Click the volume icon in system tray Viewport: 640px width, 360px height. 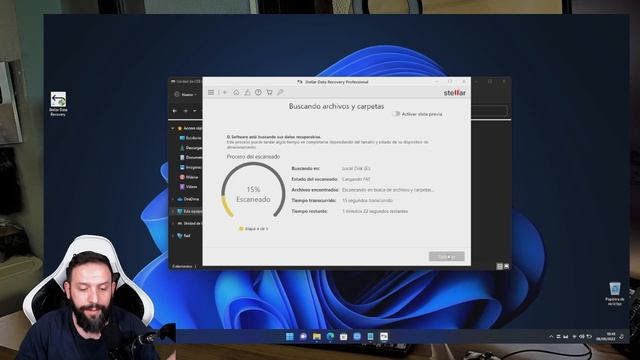coord(582,337)
